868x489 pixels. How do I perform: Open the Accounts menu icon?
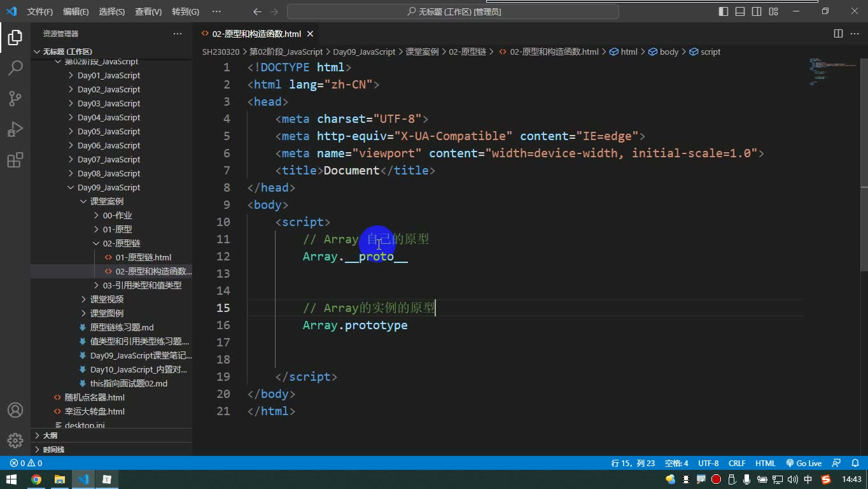click(x=15, y=410)
